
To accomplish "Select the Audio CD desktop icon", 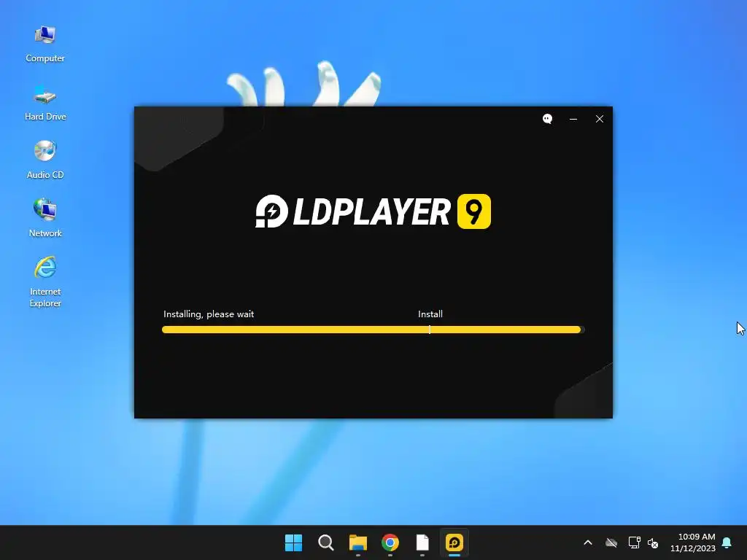I will pyautogui.click(x=45, y=160).
